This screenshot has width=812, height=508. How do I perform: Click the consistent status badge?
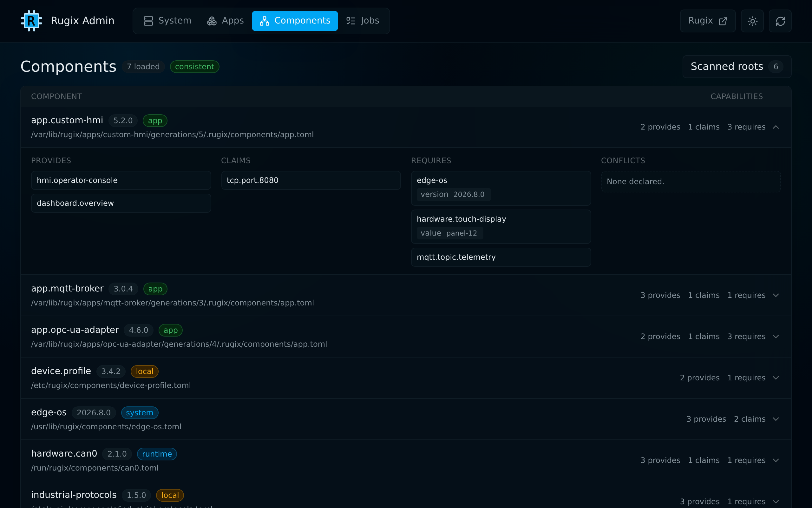[195, 67]
